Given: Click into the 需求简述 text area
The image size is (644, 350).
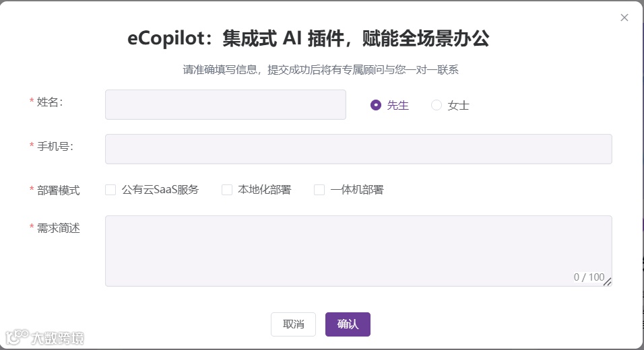Looking at the screenshot, I should tap(358, 250).
